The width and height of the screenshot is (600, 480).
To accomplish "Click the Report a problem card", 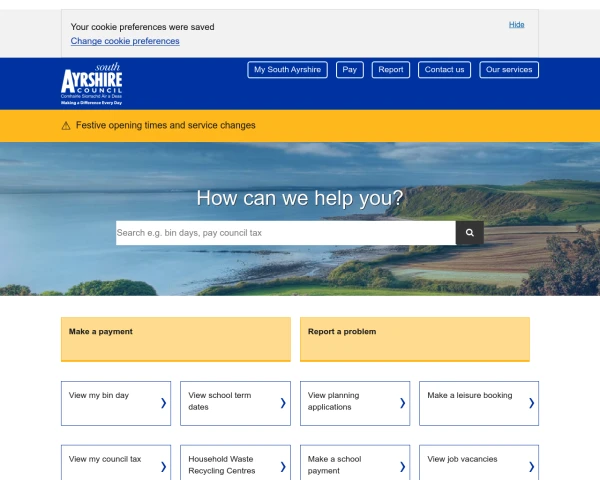I will pyautogui.click(x=415, y=339).
